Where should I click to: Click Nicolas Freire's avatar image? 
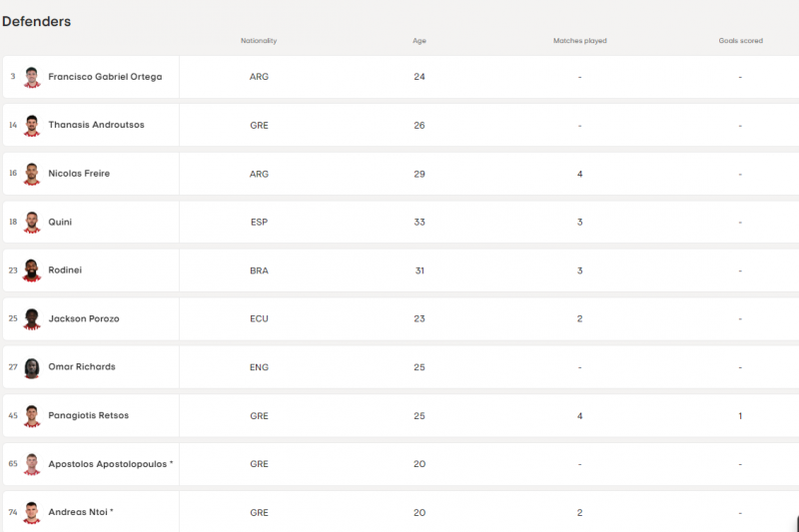[32, 174]
